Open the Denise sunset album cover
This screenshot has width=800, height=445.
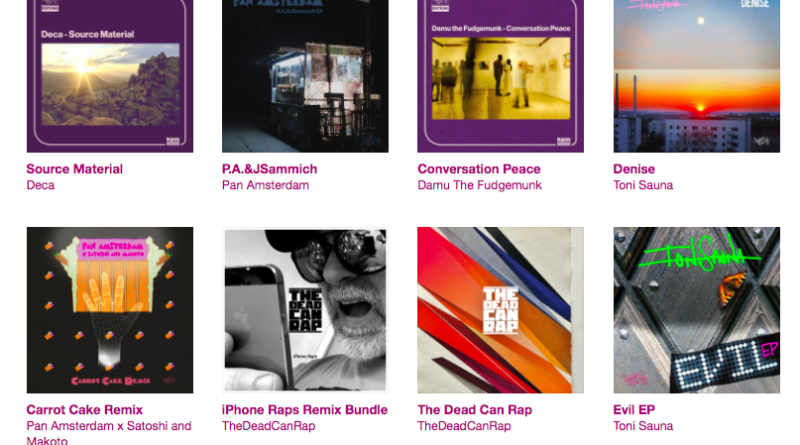pos(696,76)
